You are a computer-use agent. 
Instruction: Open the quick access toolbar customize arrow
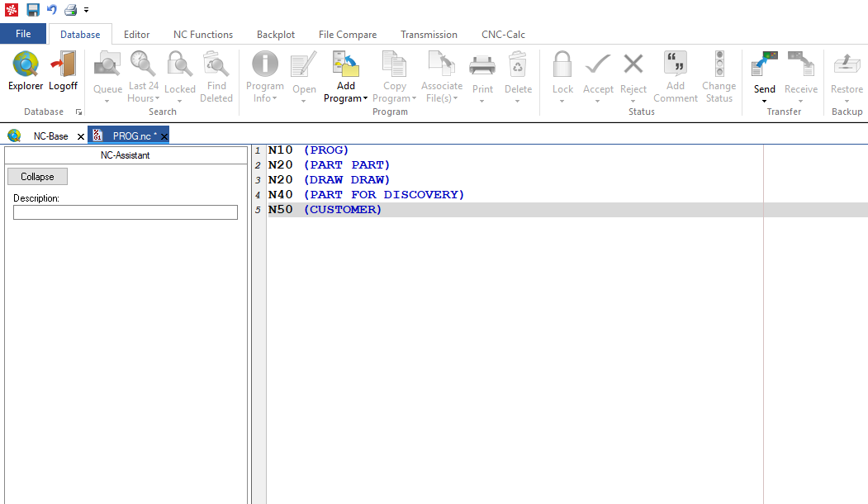(x=87, y=10)
